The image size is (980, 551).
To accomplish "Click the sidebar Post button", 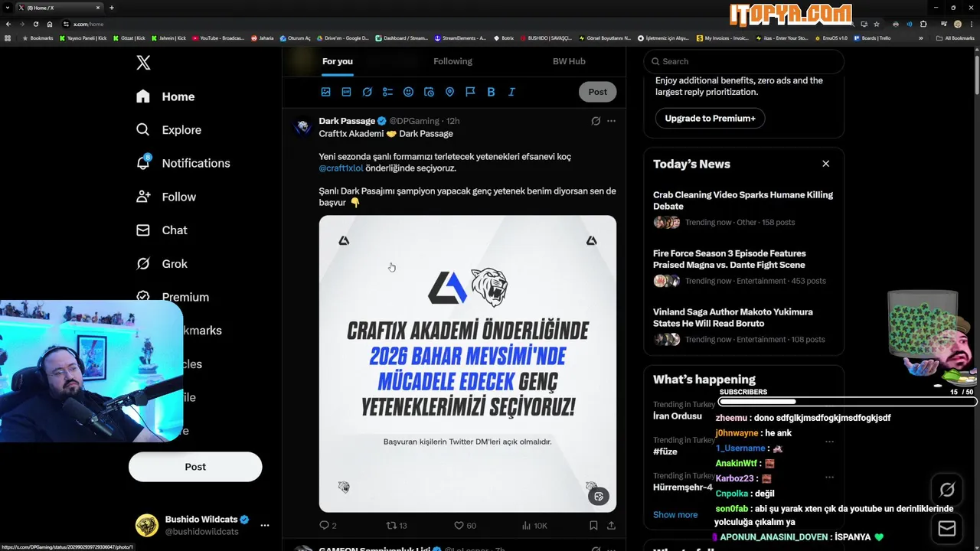I will [195, 467].
